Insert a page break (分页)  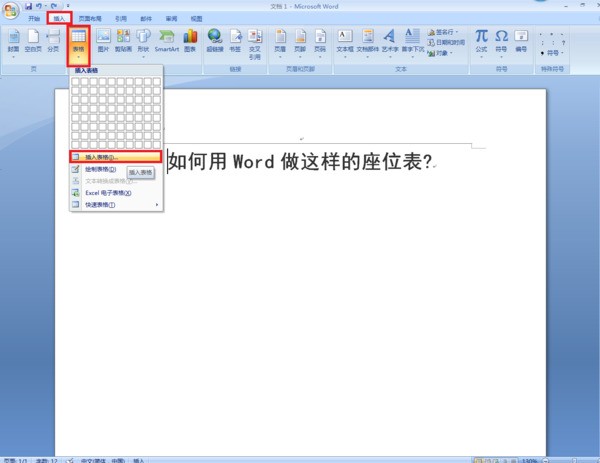(53, 41)
